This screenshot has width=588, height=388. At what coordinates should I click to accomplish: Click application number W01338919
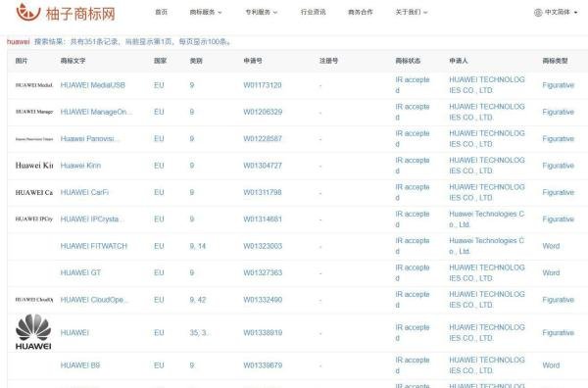coord(263,332)
